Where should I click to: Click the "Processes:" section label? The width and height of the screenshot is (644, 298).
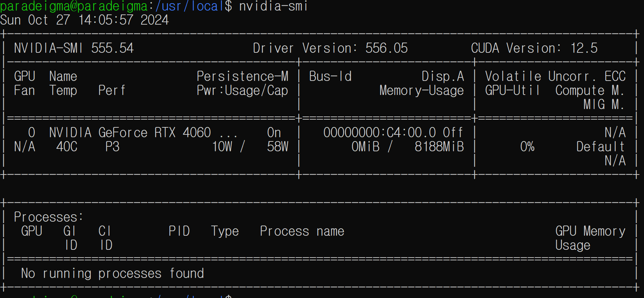click(49, 217)
